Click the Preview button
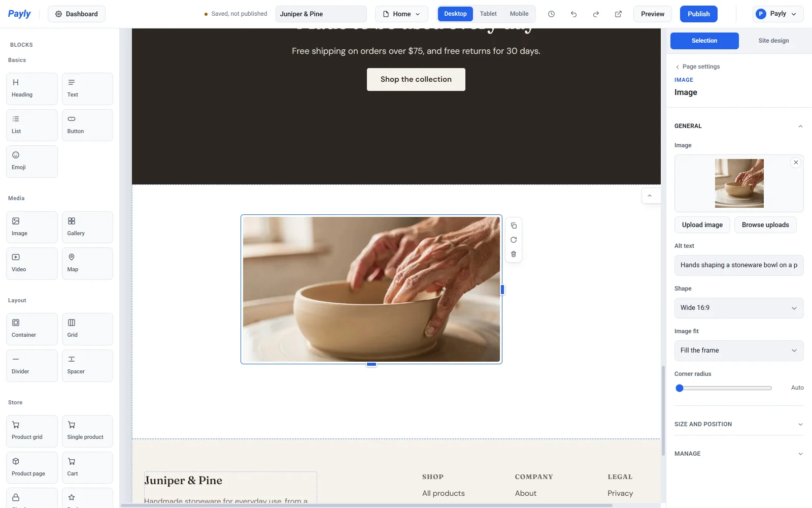 (653, 14)
